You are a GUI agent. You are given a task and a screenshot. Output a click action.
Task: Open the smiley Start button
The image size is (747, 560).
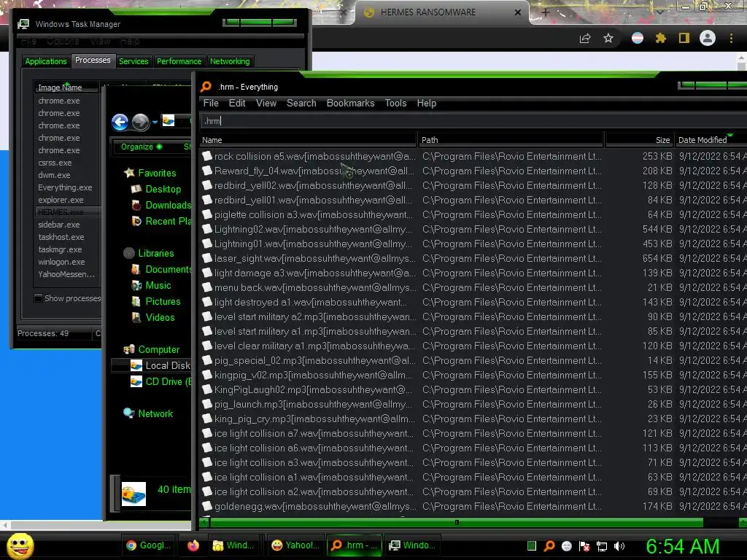[x=20, y=545]
